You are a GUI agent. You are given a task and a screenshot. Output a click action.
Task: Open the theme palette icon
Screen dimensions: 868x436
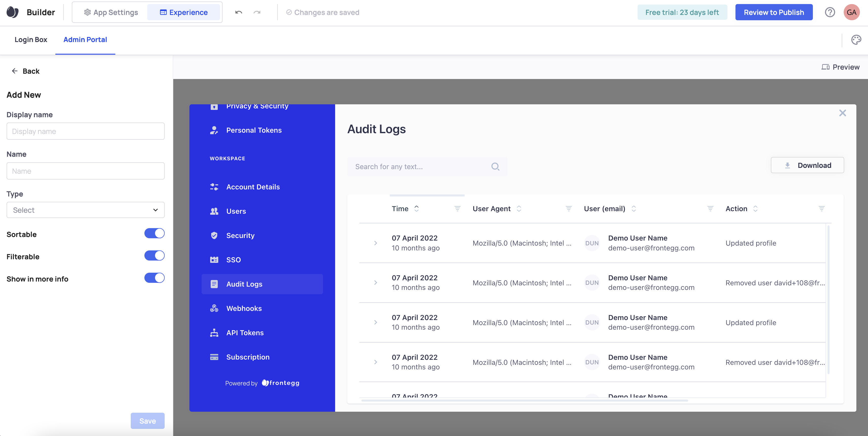856,40
